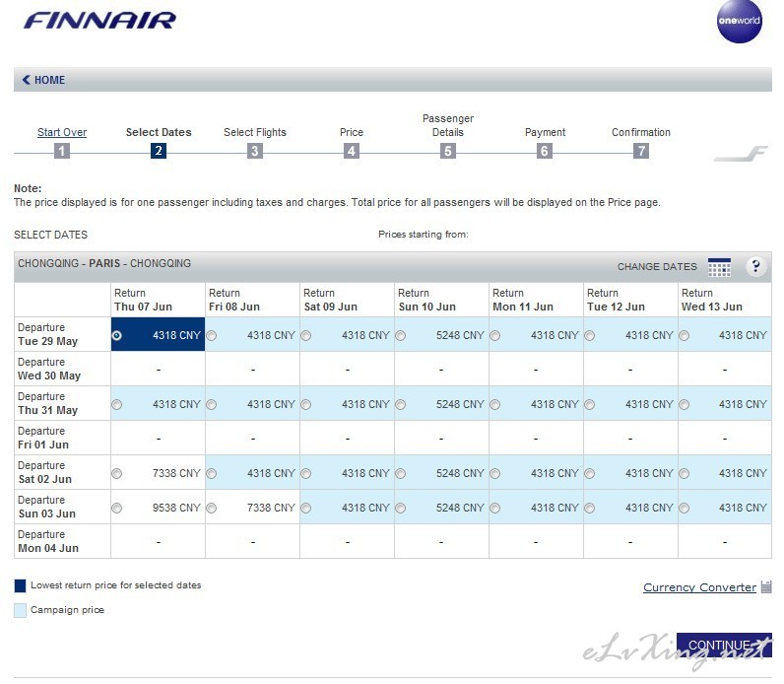The image size is (784, 684).
Task: Click the calculator icon beside Currency Converter
Action: (x=766, y=587)
